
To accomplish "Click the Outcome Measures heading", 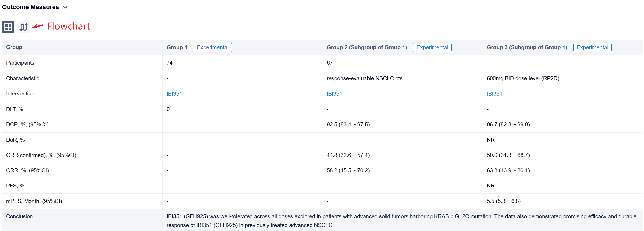I will click(x=30, y=7).
